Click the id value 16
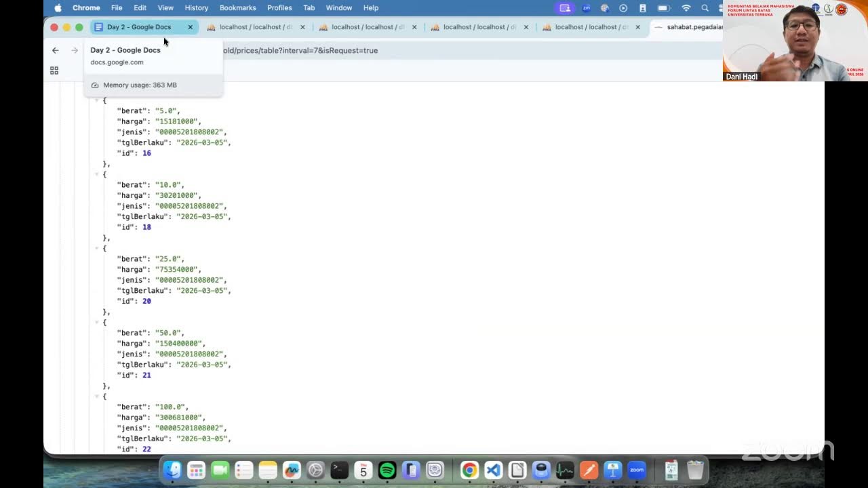This screenshot has width=868, height=488. point(146,153)
